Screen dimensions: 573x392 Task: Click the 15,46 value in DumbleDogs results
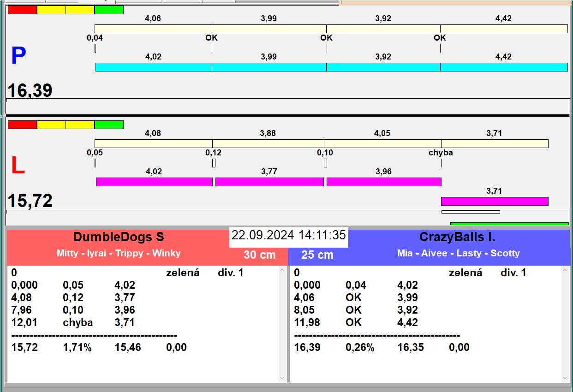click(128, 347)
